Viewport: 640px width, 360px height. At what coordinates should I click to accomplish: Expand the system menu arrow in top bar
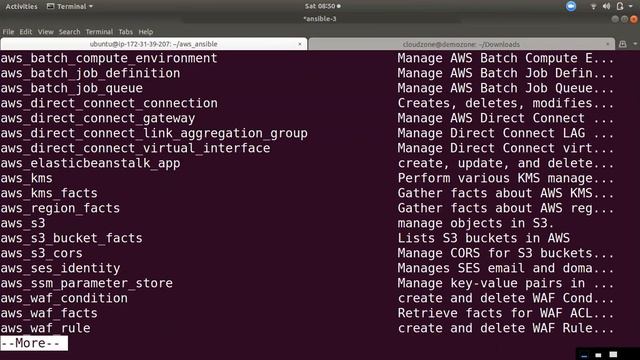(x=631, y=6)
